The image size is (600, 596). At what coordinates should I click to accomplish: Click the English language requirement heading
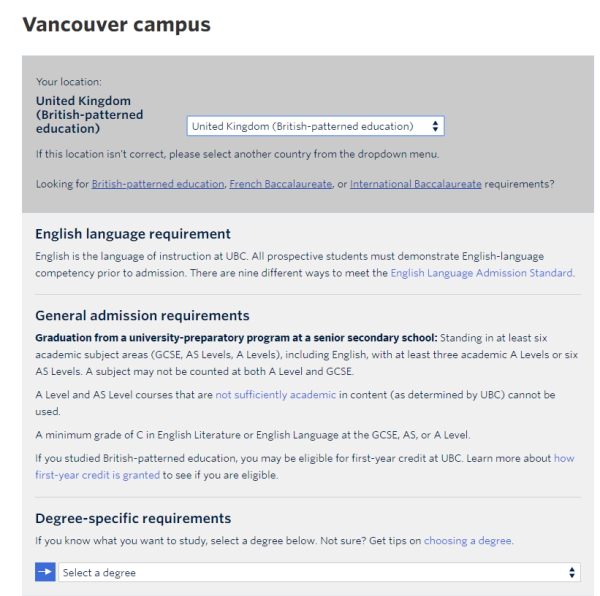point(133,233)
